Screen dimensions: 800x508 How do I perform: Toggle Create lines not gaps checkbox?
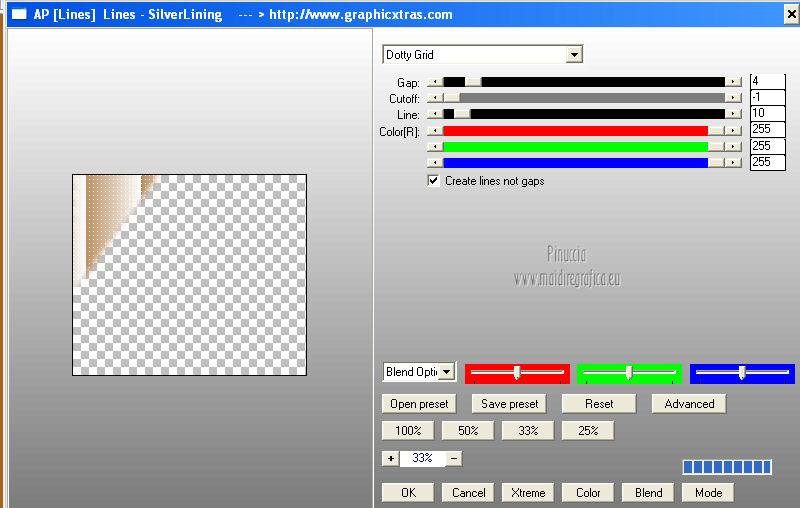click(x=433, y=181)
